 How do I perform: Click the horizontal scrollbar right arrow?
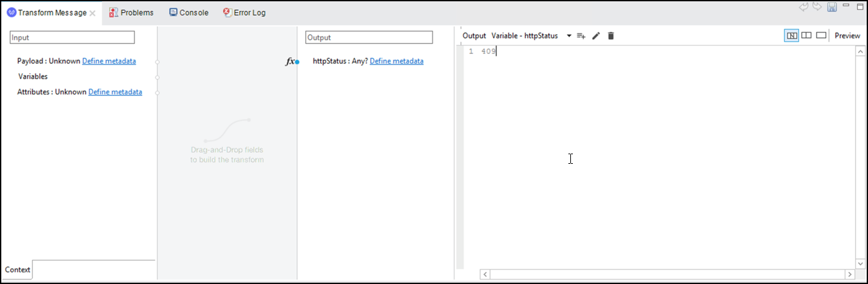click(x=849, y=275)
